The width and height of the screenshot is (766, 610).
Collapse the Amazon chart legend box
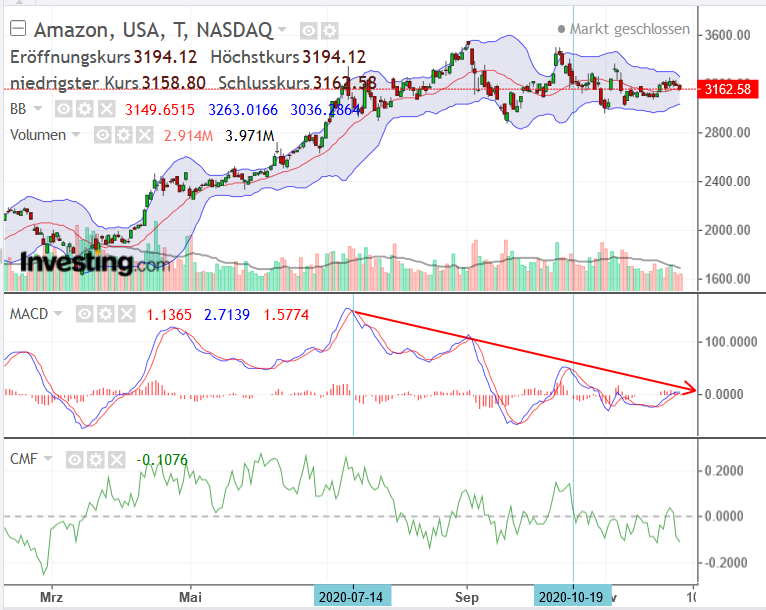pos(18,29)
